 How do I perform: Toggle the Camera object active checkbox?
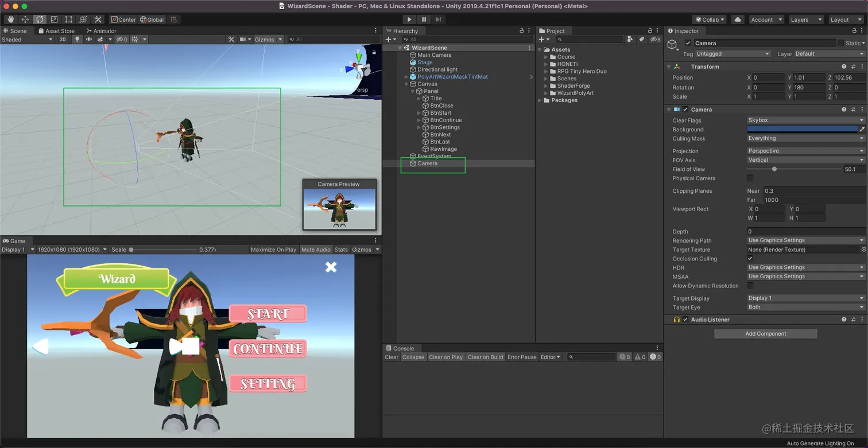pyautogui.click(x=688, y=43)
